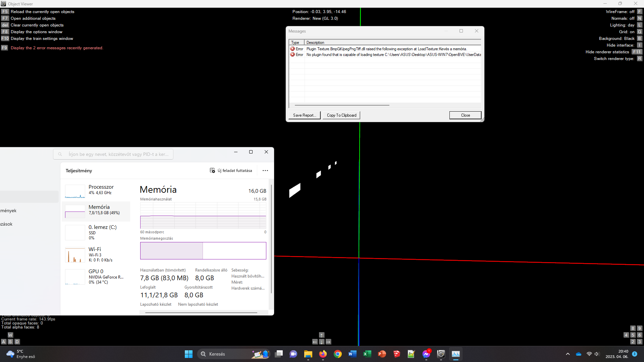
Task: Click the Memóriamegoszlás composition bar
Action: tap(203, 251)
